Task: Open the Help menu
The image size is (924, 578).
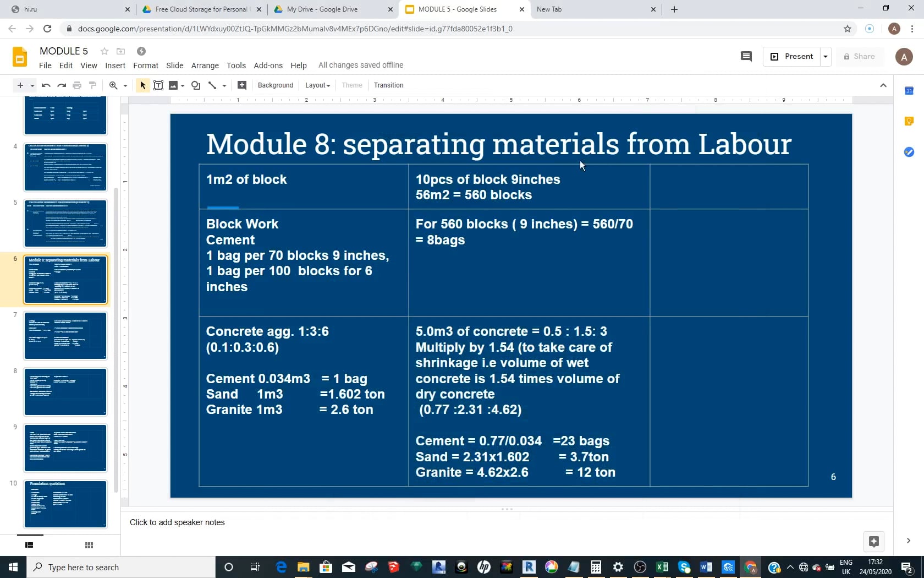Action: point(299,66)
